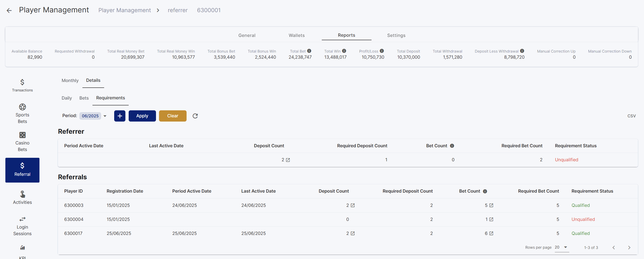Select the Details tab
Image resolution: width=644 pixels, height=259 pixels.
point(93,80)
